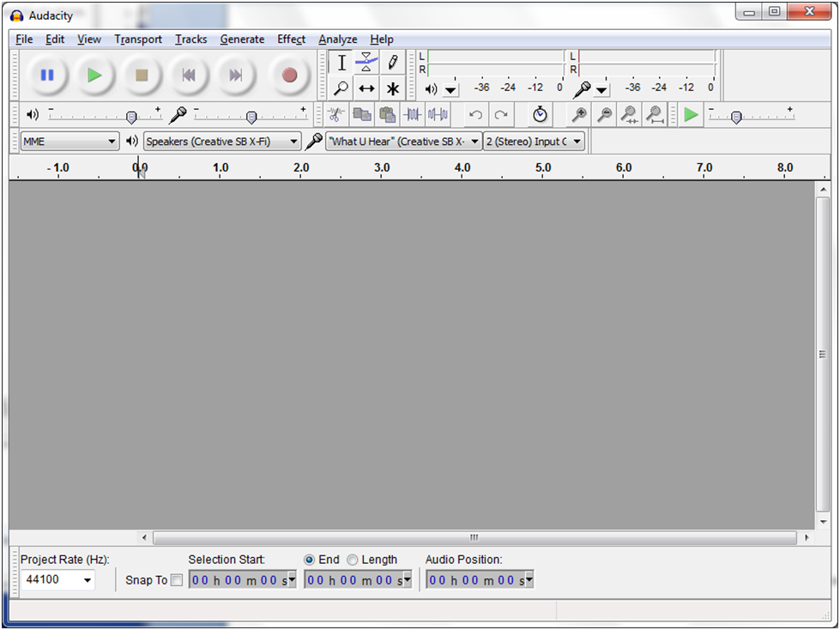Select the Time Shift tool
The width and height of the screenshot is (840, 630).
point(366,88)
